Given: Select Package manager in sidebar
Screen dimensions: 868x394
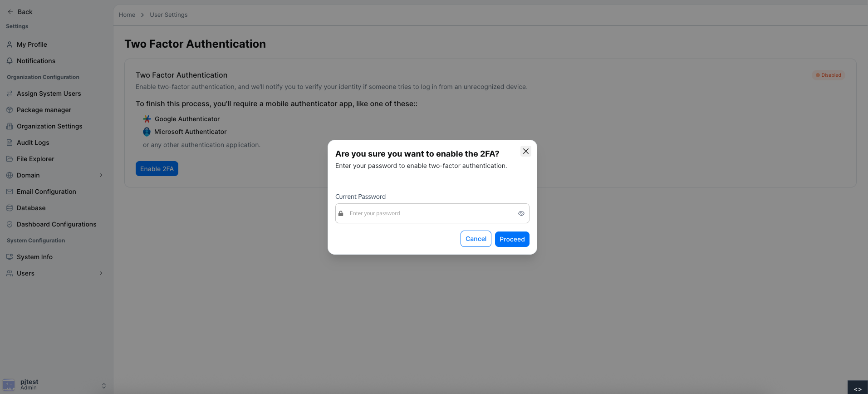Looking at the screenshot, I should (x=44, y=110).
